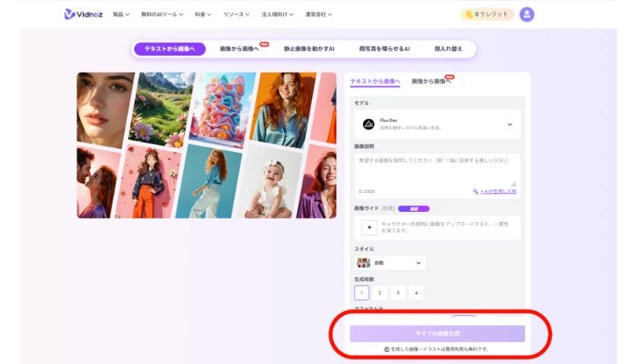Open the 自動 style dropdown
637x364 pixels.
point(419,263)
